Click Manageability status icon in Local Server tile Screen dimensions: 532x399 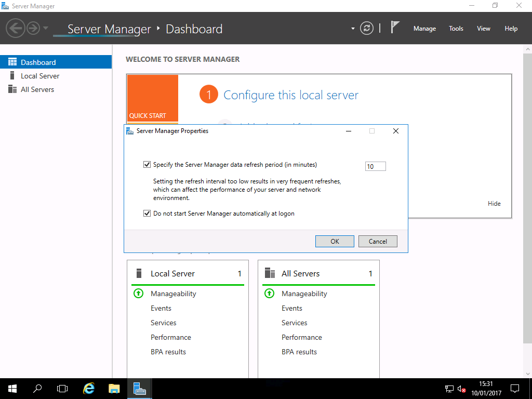pyautogui.click(x=138, y=293)
